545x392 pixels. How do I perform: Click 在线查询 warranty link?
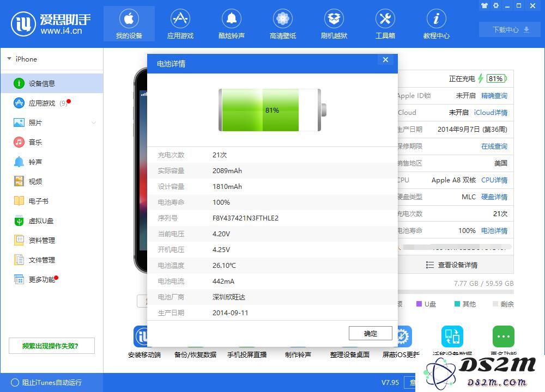click(x=494, y=146)
